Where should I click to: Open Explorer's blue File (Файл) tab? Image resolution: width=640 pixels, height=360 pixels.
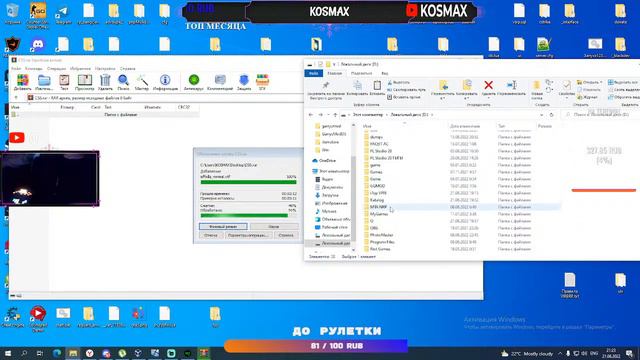tap(313, 73)
